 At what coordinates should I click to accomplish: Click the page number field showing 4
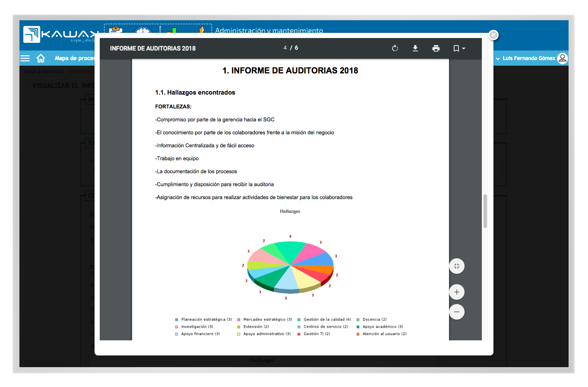tap(285, 48)
